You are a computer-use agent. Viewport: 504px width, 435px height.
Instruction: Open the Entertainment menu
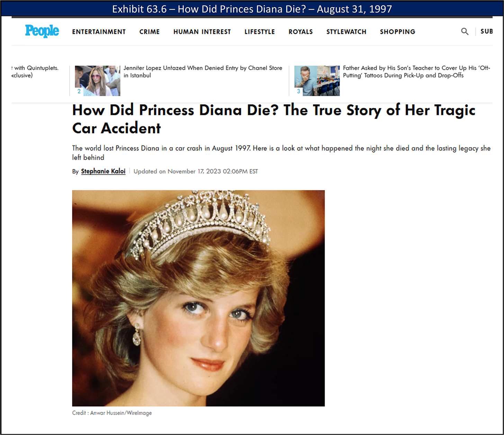coord(99,32)
